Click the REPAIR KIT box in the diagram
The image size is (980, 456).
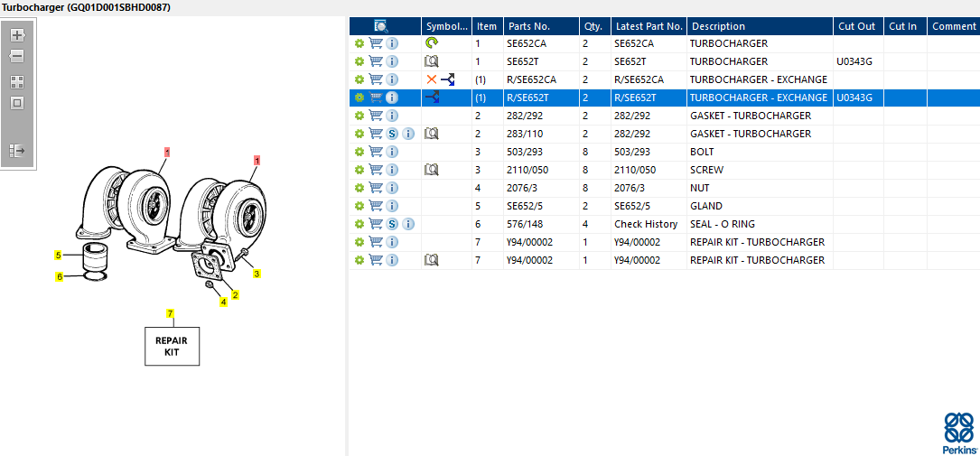pyautogui.click(x=172, y=346)
